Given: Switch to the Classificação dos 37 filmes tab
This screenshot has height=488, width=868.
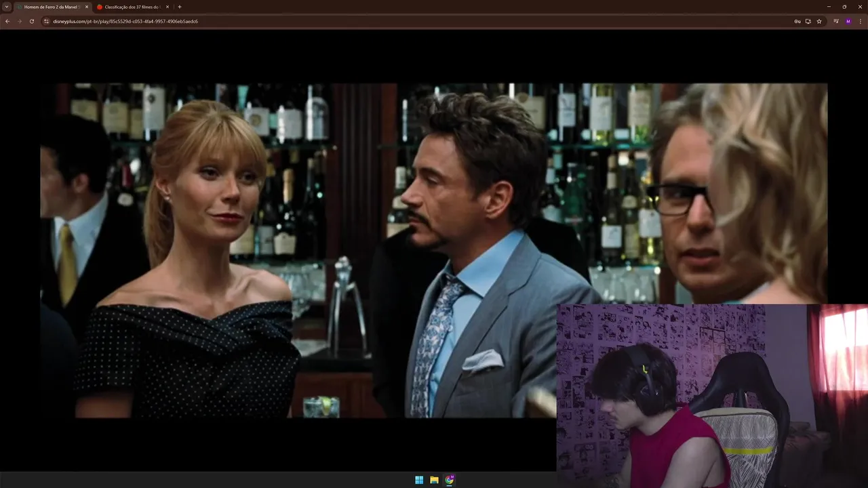Looking at the screenshot, I should click(132, 7).
